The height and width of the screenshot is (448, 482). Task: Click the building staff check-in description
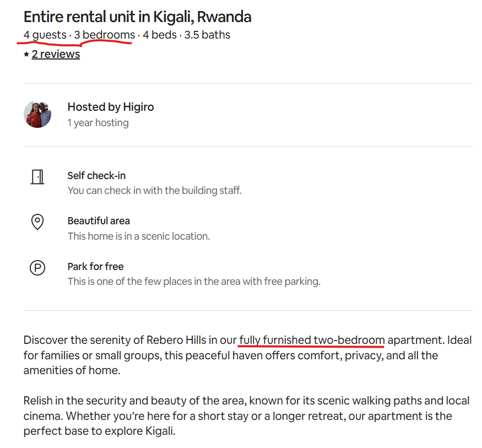point(154,191)
